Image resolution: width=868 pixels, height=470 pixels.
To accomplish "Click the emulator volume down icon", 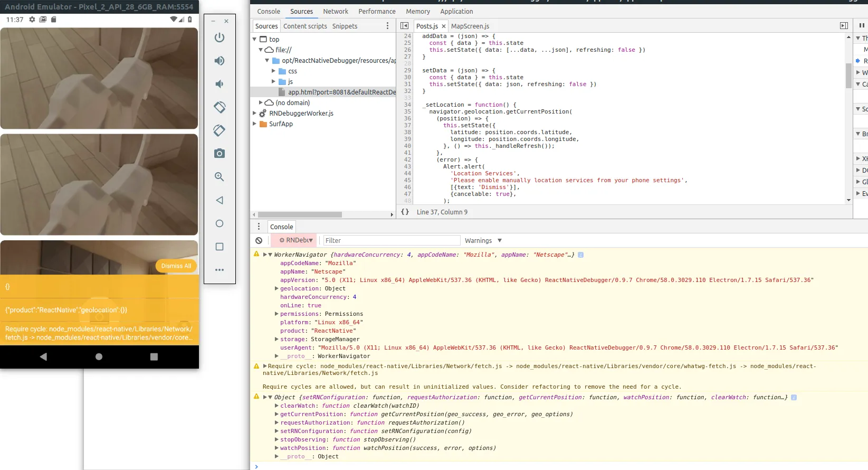I will (x=220, y=84).
